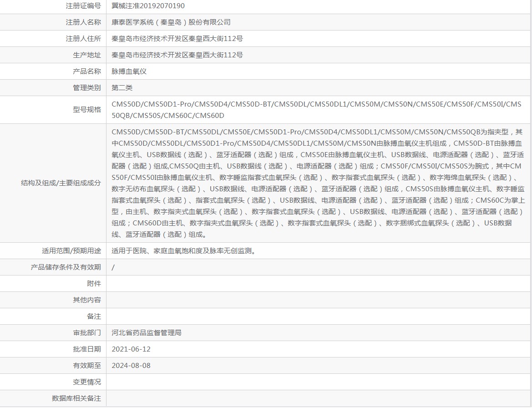The image size is (532, 408).
Task: Click the 注册人住所 label
Action: (x=83, y=38)
